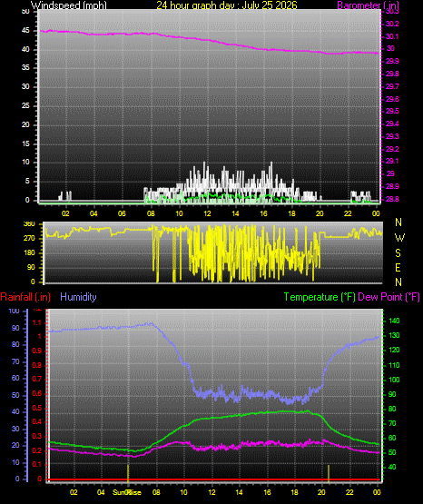Screen dimensions: 423x504
Task: Select hour 10 under the windspeed graph
Action: click(x=179, y=213)
